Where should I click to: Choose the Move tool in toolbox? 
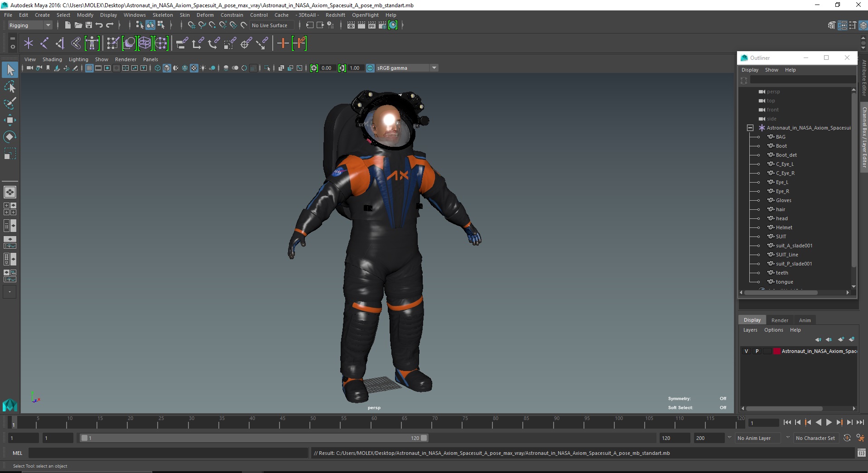click(x=10, y=120)
